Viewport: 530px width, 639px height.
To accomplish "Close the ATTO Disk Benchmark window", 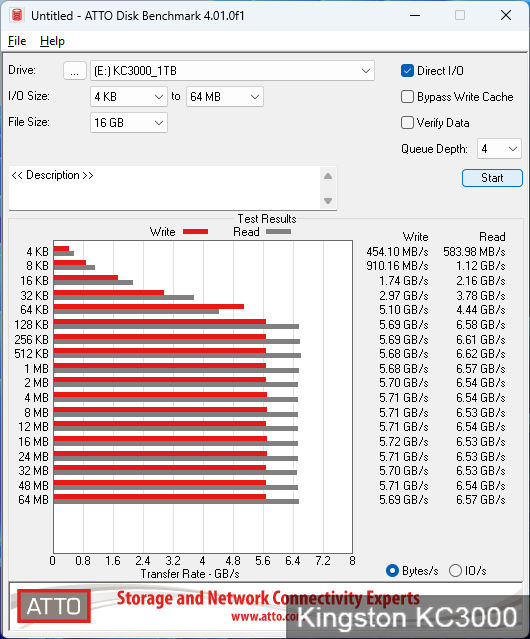I will (x=506, y=15).
